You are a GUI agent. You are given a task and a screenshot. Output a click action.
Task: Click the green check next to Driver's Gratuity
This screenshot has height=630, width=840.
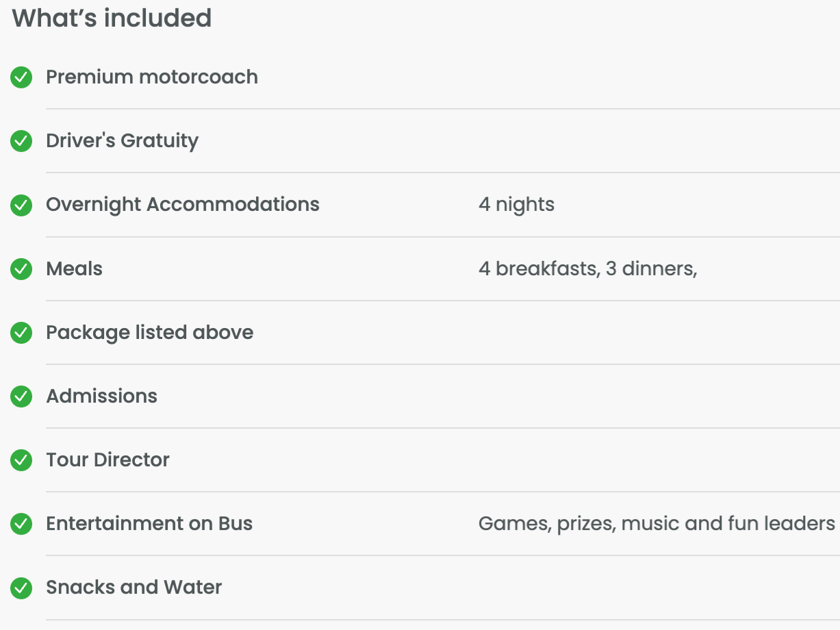[x=21, y=141]
